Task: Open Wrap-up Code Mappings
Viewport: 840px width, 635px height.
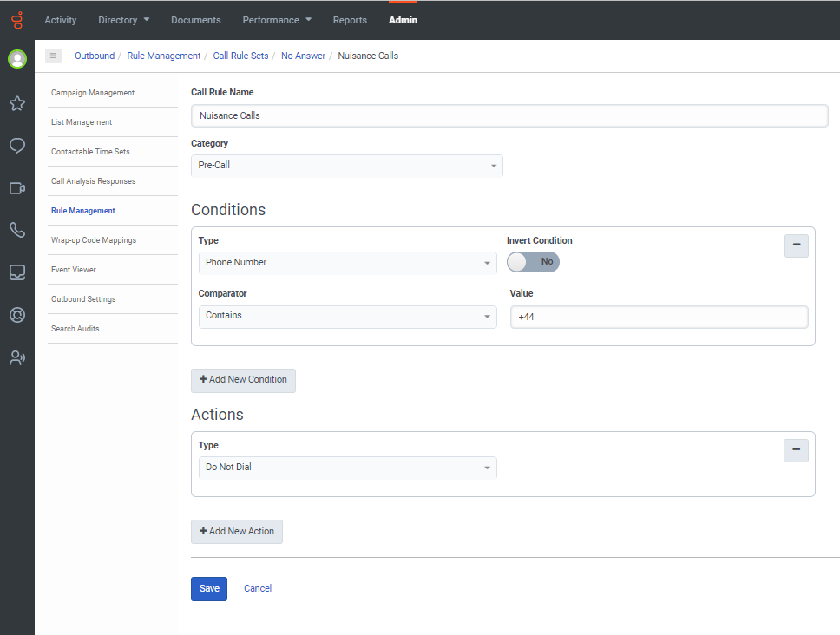Action: click(94, 240)
